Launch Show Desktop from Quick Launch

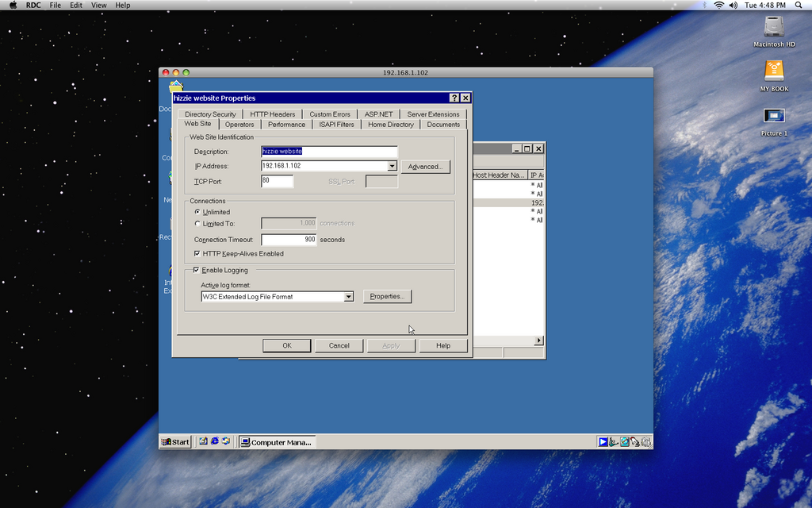[204, 441]
